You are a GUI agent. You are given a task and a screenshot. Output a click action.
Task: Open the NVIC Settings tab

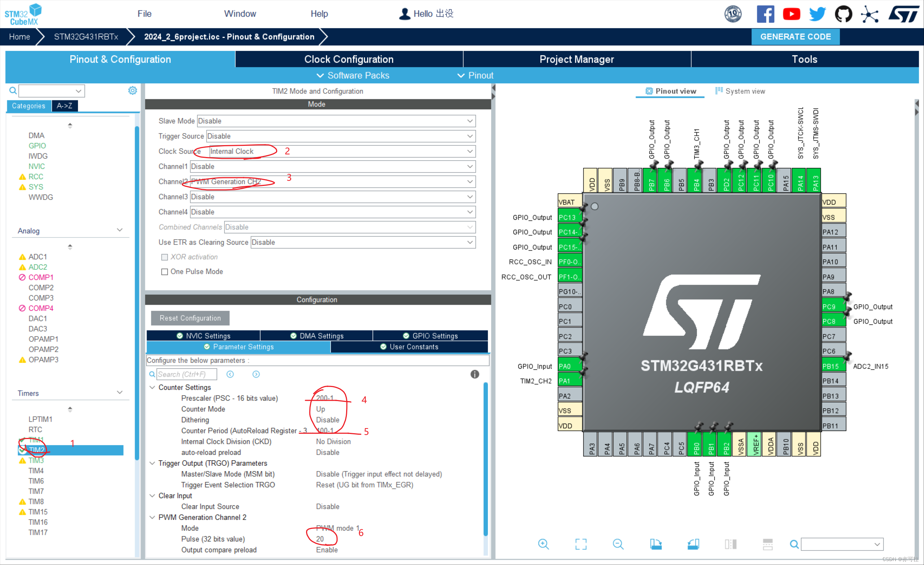(203, 336)
